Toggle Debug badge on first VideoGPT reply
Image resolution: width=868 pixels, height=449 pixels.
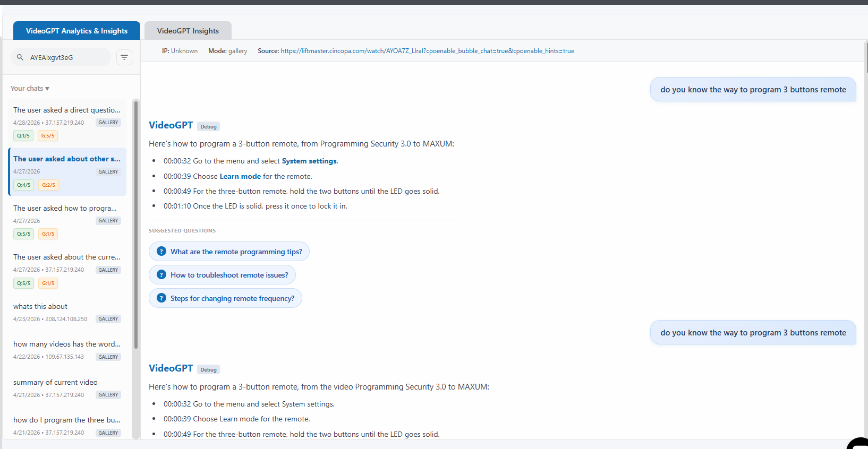coord(209,126)
